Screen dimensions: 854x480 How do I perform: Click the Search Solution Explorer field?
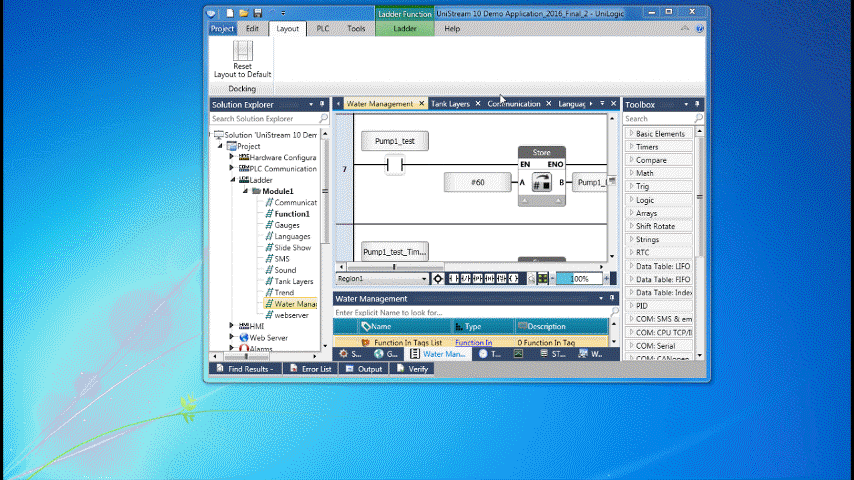click(x=263, y=118)
